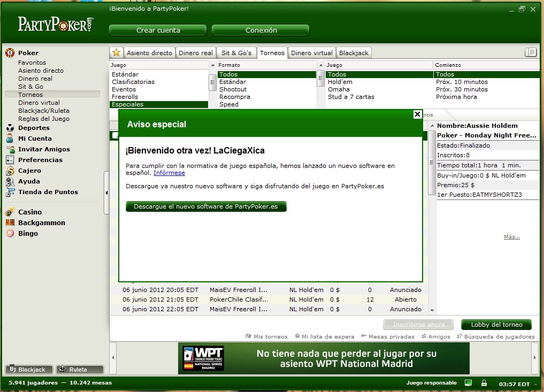
Task: Open the Poker section chip icon
Action: [x=10, y=53]
